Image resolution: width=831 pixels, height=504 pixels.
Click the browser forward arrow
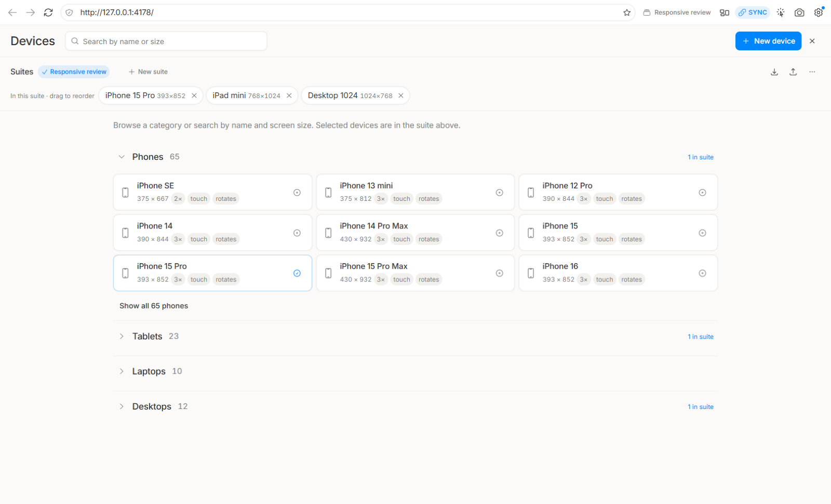(31, 12)
